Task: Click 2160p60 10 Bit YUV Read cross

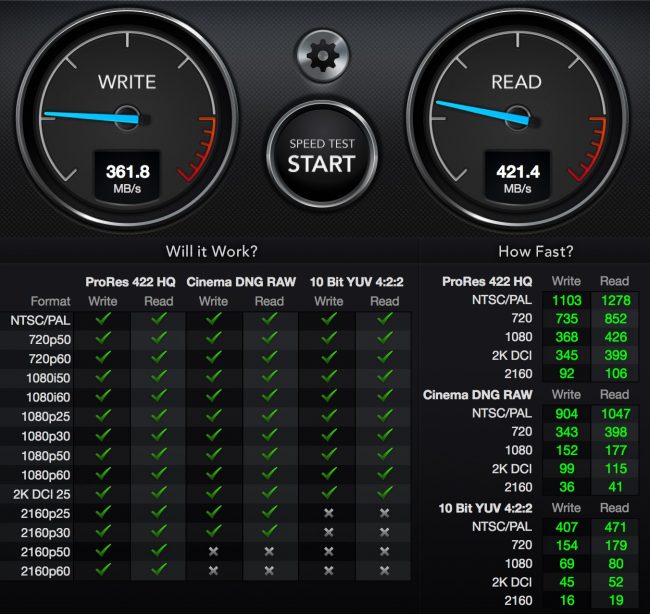Action: pyautogui.click(x=385, y=570)
